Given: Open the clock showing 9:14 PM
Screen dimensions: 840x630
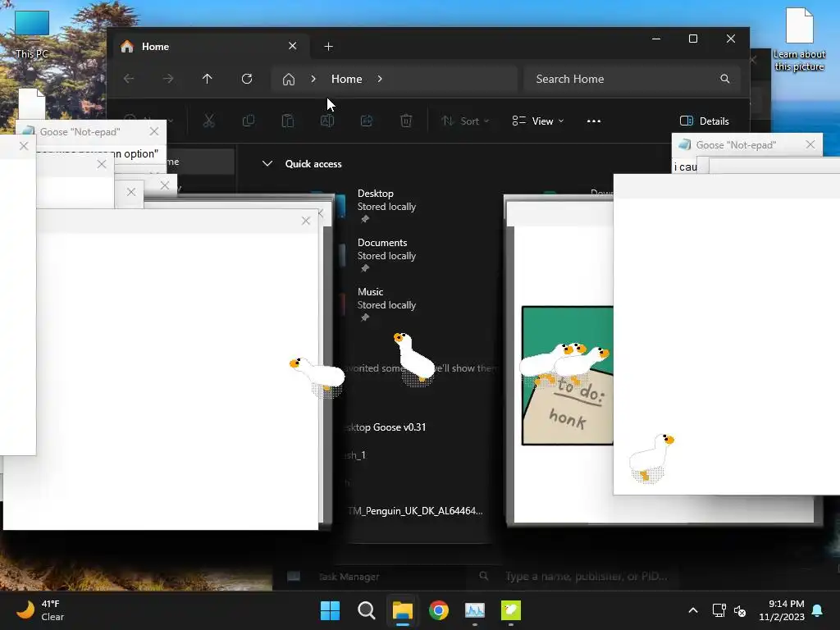Looking at the screenshot, I should click(782, 610).
